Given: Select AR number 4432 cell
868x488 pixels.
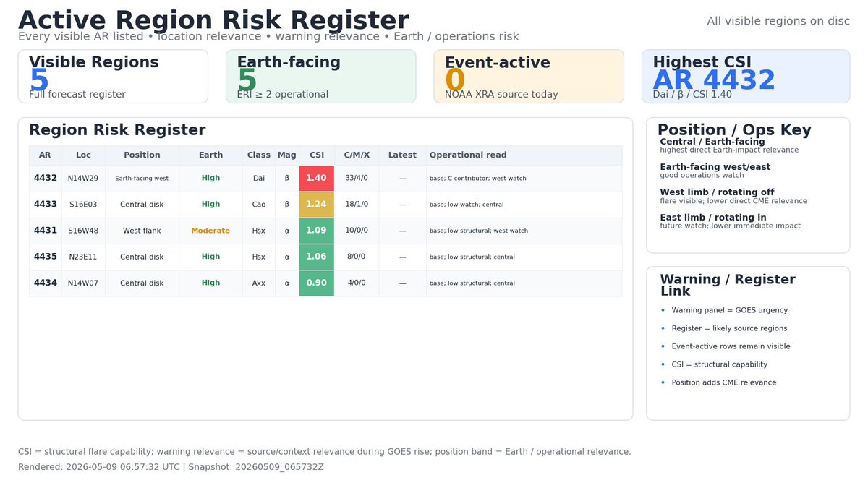Looking at the screenshot, I should (x=45, y=179).
